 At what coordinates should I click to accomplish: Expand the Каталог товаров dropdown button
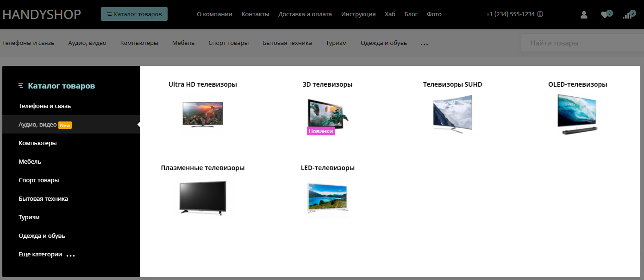134,14
